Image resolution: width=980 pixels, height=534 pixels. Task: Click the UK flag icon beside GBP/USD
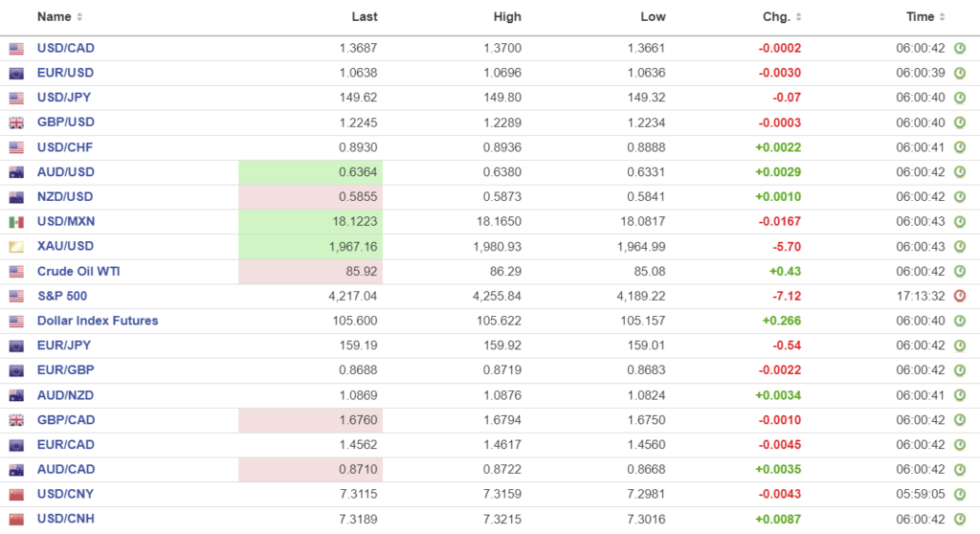[16, 123]
